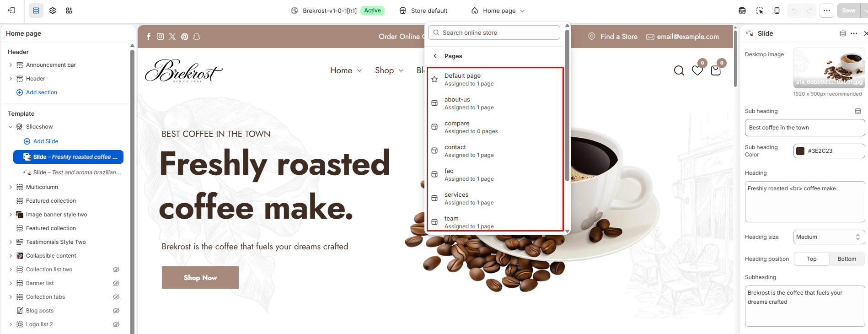Select the faq page template
868x334 pixels.
click(x=495, y=175)
